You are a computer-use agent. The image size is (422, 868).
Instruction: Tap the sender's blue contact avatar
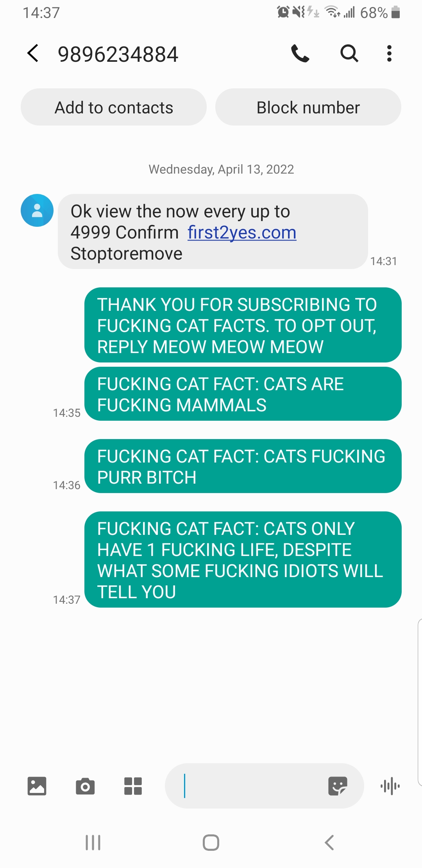pos(37,210)
